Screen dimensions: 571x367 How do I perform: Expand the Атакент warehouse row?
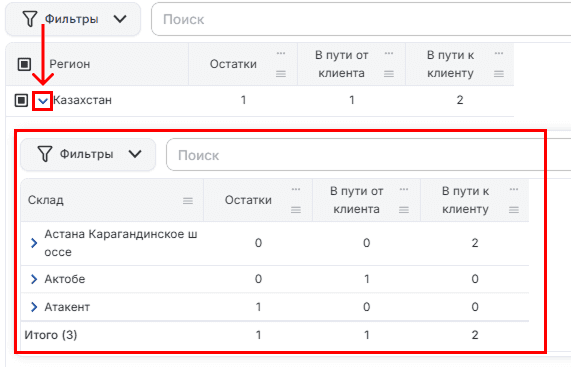(34, 307)
